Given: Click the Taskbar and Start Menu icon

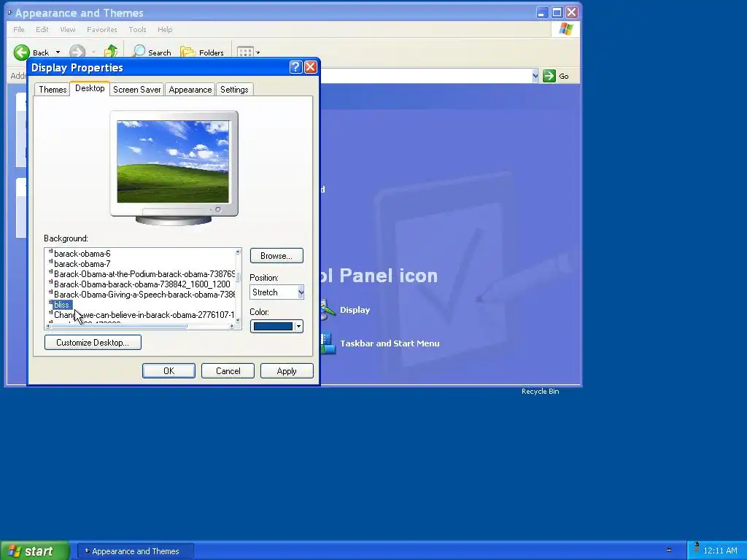Looking at the screenshot, I should (x=328, y=343).
